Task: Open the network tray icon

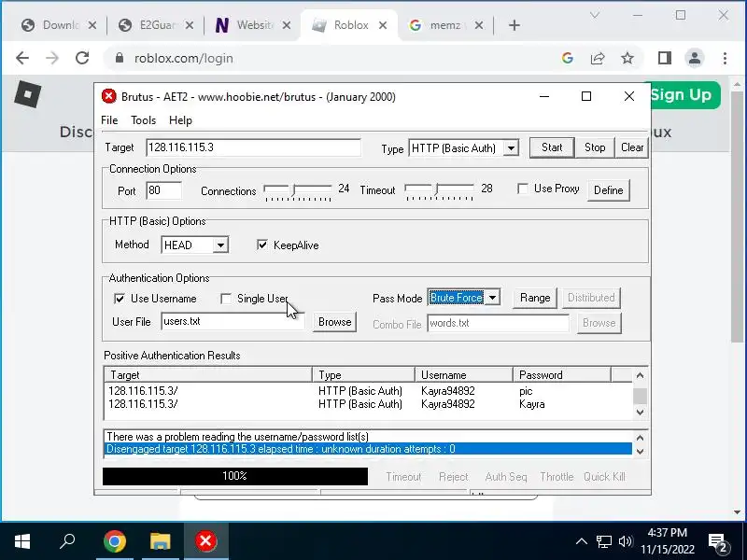Action: (x=603, y=541)
